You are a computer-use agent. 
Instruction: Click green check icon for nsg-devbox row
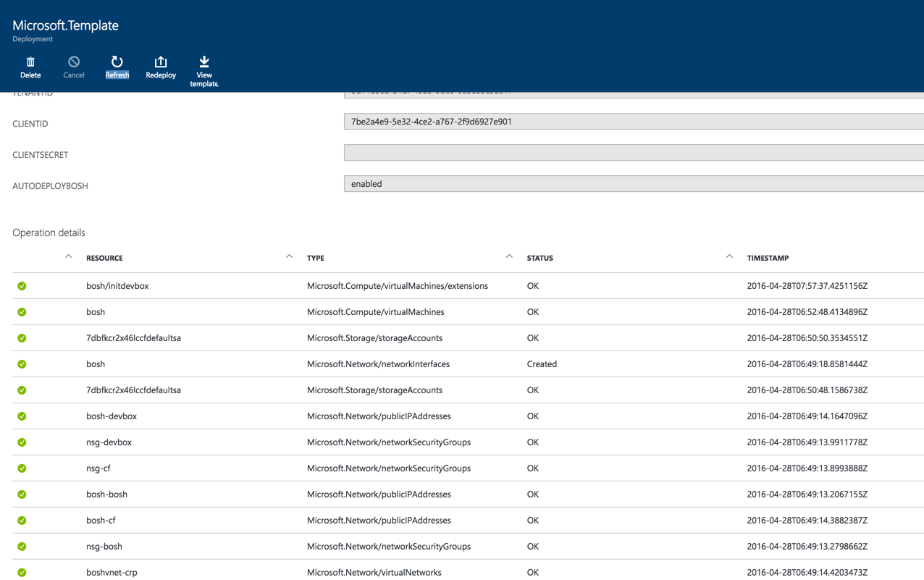tap(22, 442)
